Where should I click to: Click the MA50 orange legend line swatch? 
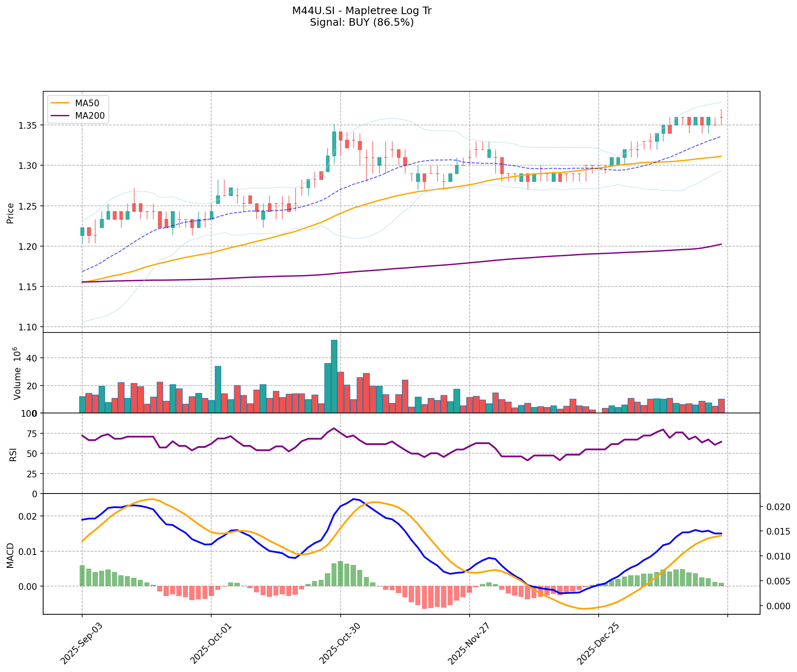click(60, 103)
